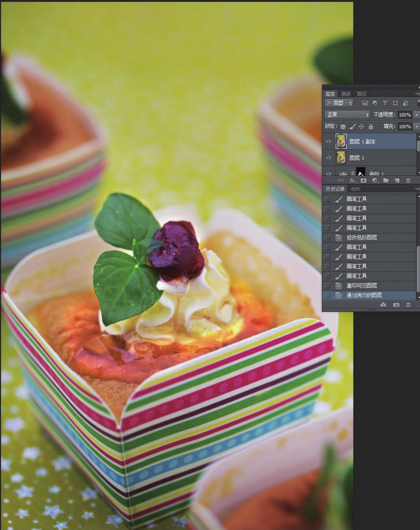The height and width of the screenshot is (530, 420).
Task: Click create new document from state icon
Action: pyautogui.click(x=383, y=305)
